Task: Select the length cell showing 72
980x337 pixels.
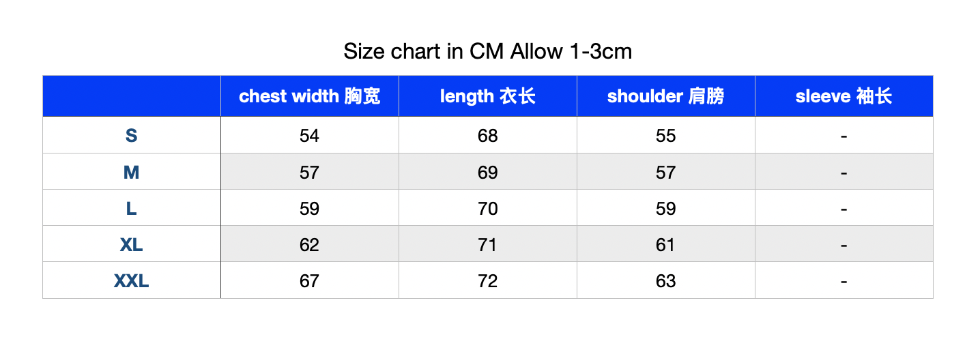Action: (x=488, y=280)
